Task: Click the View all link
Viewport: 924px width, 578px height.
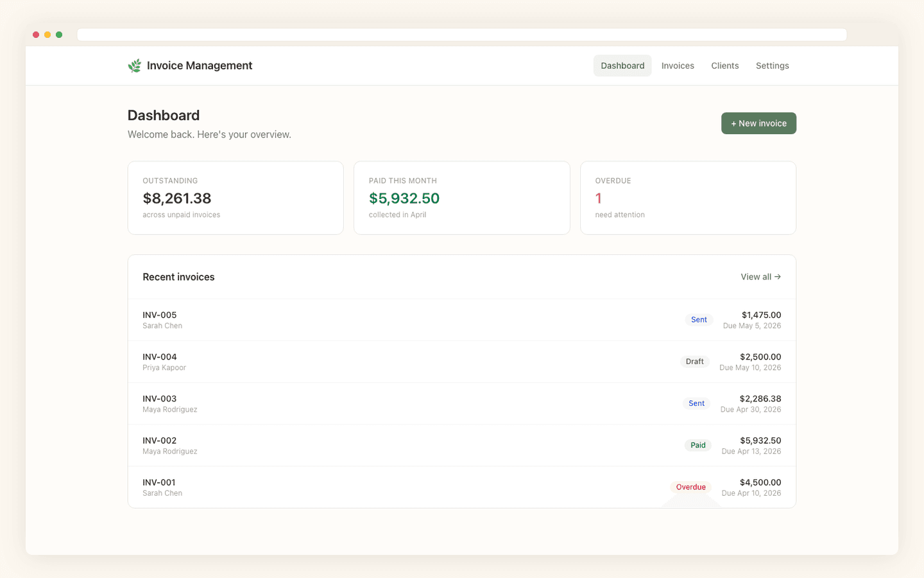Action: pos(761,277)
